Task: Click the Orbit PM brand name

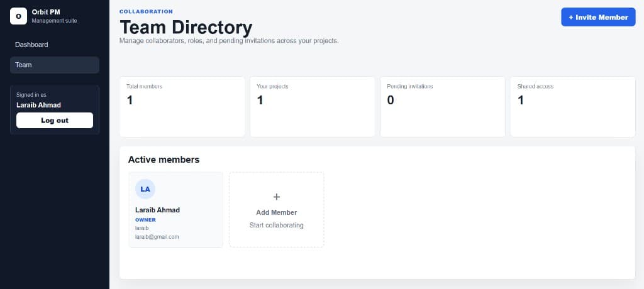Action: pyautogui.click(x=46, y=12)
